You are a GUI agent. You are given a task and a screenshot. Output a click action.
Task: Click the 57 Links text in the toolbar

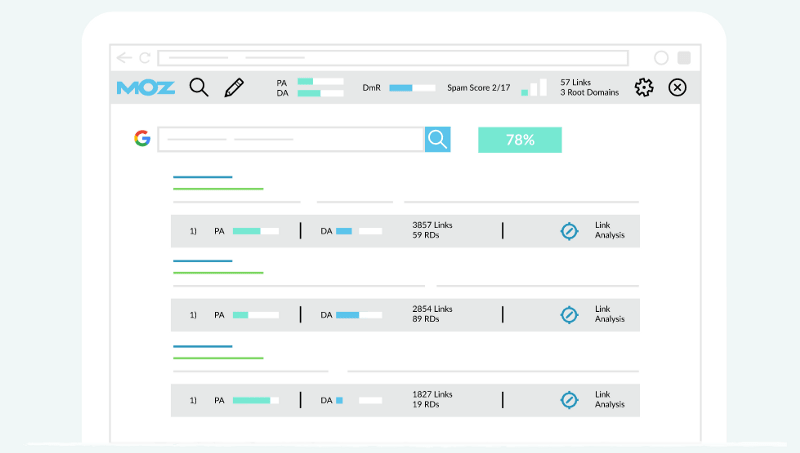576,82
